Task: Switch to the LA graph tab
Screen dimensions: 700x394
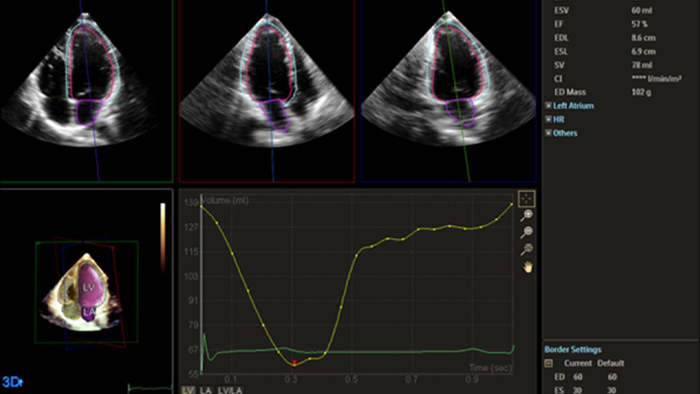Action: point(206,390)
